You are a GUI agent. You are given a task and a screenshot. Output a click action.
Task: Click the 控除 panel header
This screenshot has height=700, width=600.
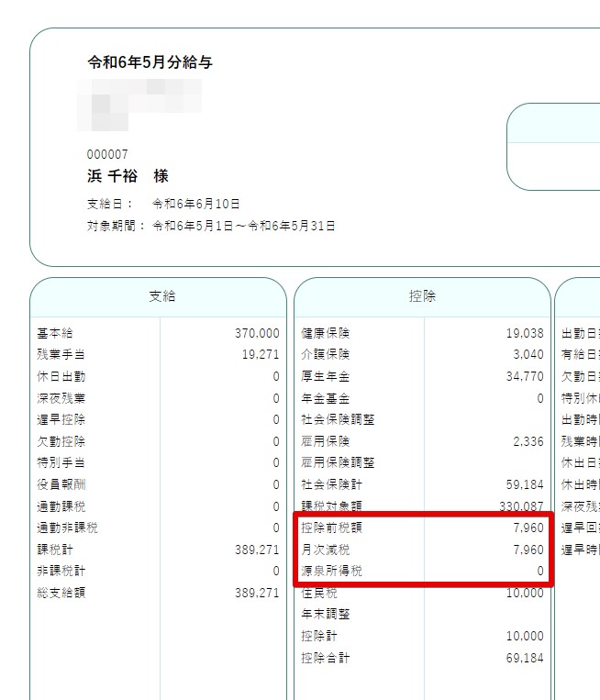[x=422, y=296]
